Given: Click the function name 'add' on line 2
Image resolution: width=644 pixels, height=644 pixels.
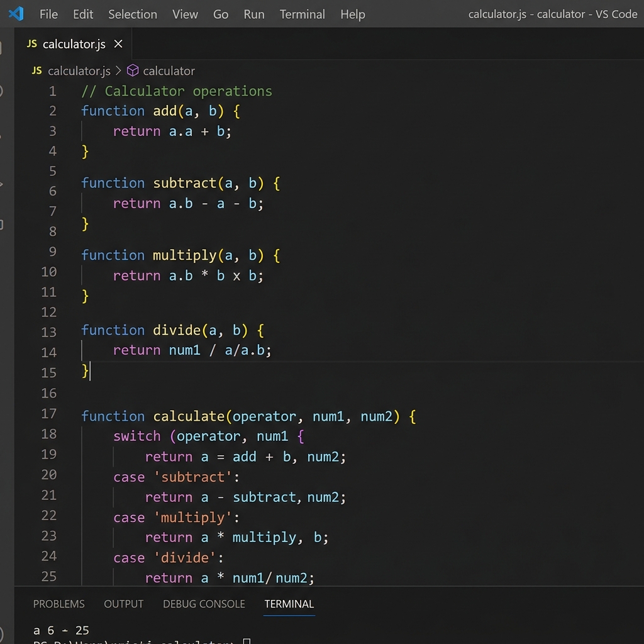Looking at the screenshot, I should 165,111.
